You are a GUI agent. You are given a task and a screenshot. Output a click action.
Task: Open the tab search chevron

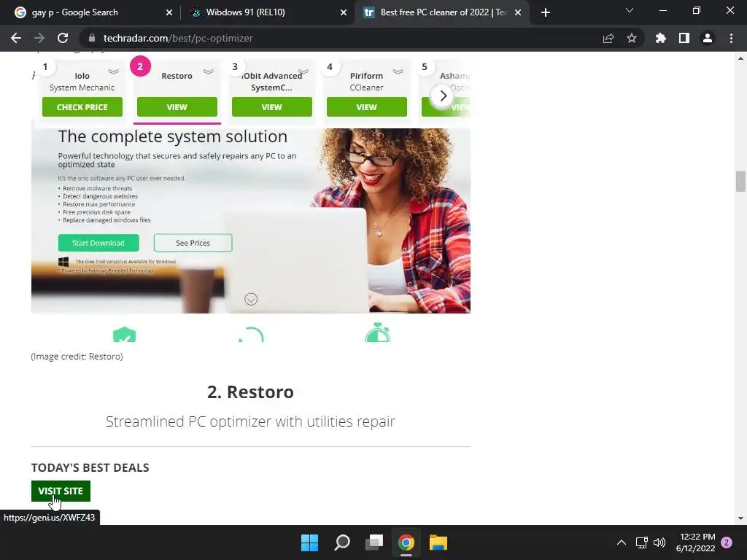coord(630,10)
